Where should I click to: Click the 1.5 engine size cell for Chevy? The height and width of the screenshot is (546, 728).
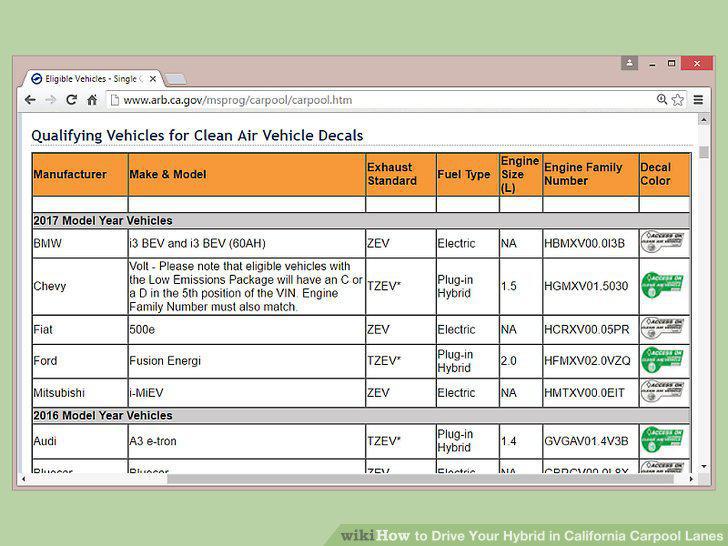520,286
